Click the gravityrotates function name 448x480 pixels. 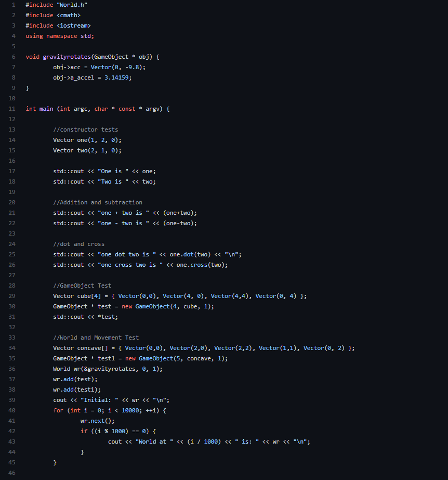(67, 57)
